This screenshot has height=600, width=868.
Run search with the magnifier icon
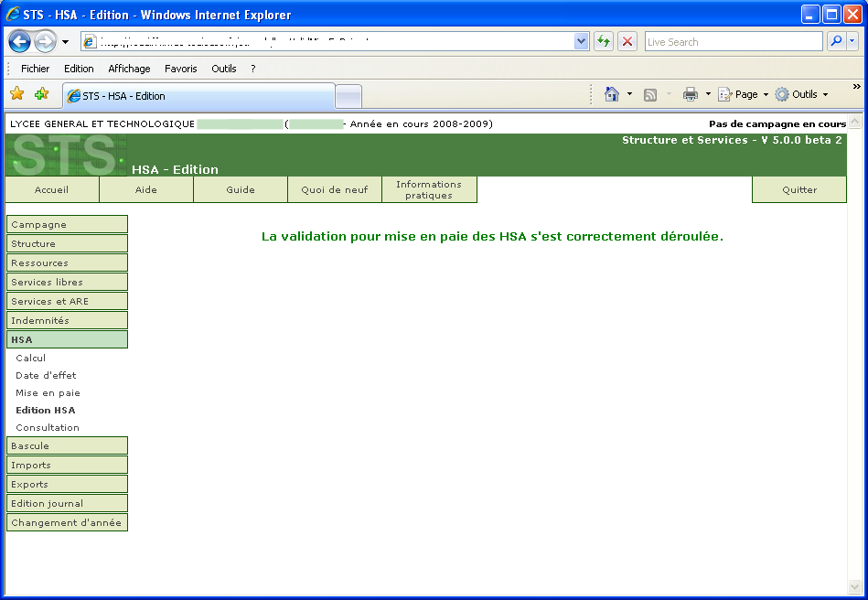[836, 41]
